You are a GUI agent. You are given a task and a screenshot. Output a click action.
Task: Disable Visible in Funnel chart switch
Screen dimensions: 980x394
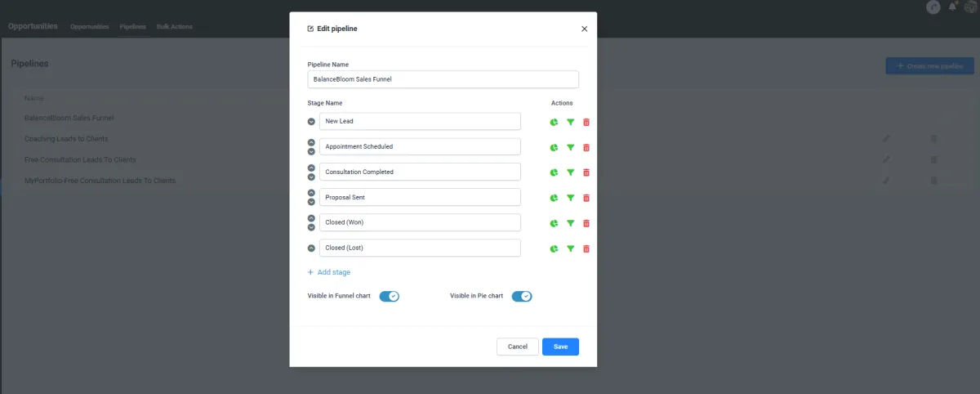point(390,296)
